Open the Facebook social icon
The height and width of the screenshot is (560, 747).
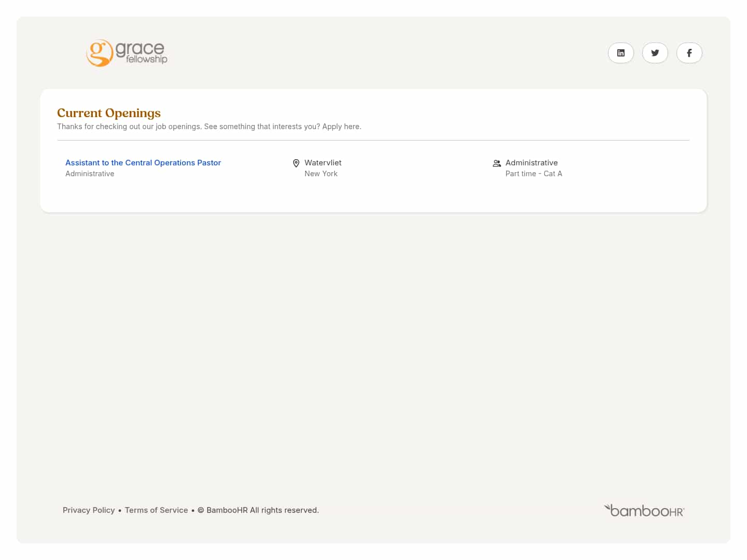[x=689, y=53]
